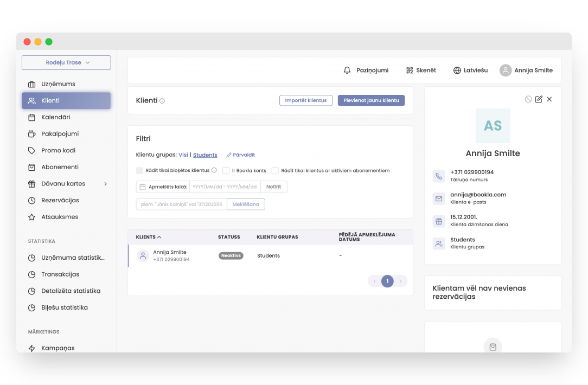
Task: Expand the Dāvanu kartes submenu
Action: 105,184
